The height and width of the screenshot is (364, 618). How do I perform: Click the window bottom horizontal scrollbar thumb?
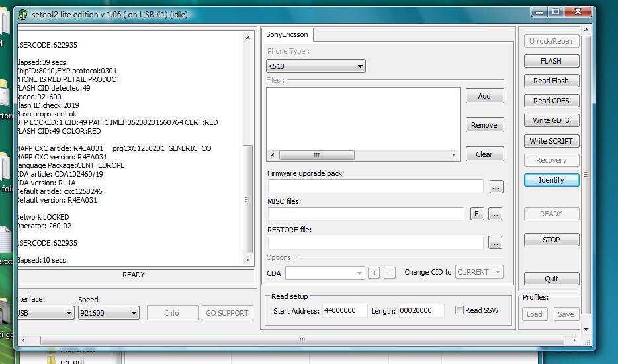(302, 340)
